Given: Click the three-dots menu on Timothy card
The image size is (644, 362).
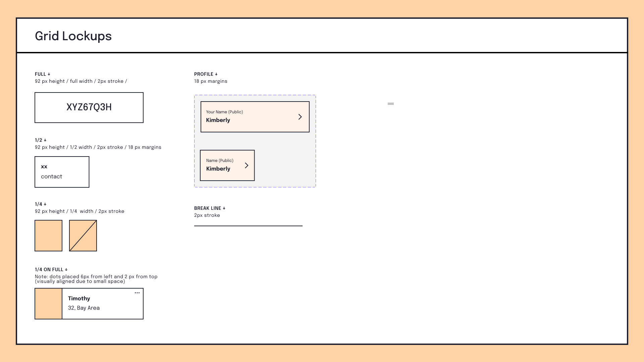Looking at the screenshot, I should tap(137, 293).
